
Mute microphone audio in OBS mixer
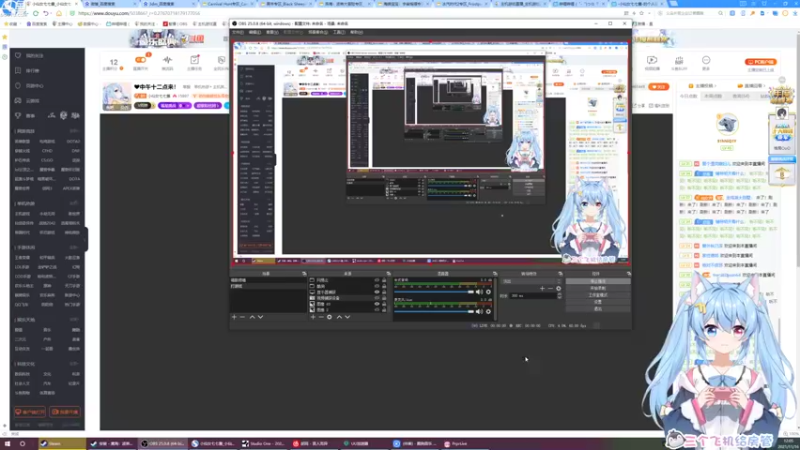479,311
